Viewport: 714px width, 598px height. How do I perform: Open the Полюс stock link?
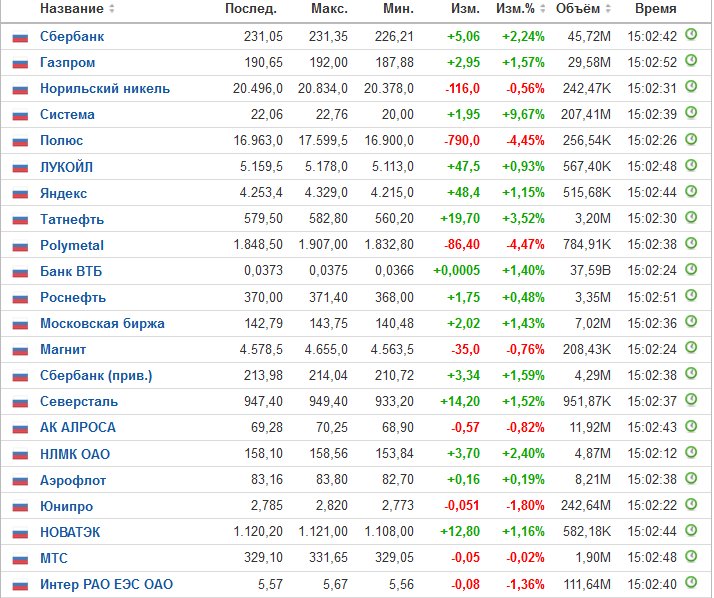pyautogui.click(x=61, y=140)
